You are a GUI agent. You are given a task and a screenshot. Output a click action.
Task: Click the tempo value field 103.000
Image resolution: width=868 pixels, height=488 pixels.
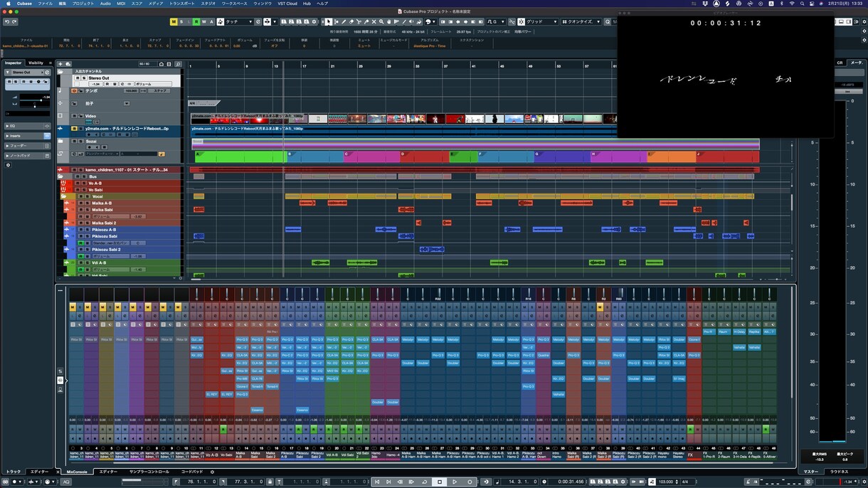666,482
